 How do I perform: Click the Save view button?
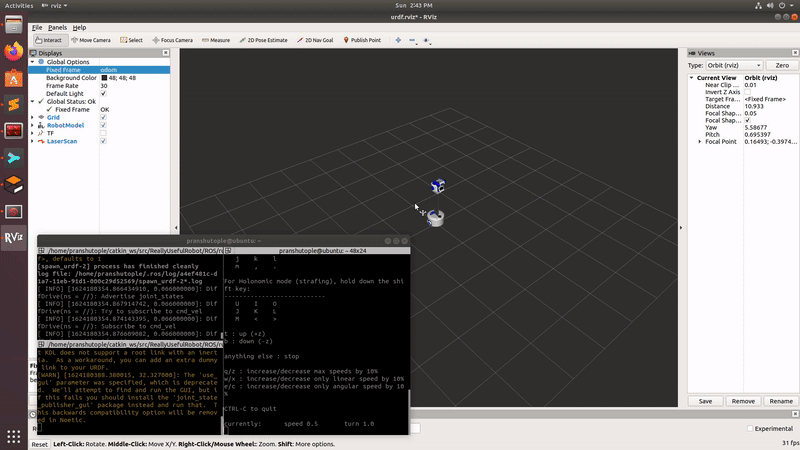(705, 401)
